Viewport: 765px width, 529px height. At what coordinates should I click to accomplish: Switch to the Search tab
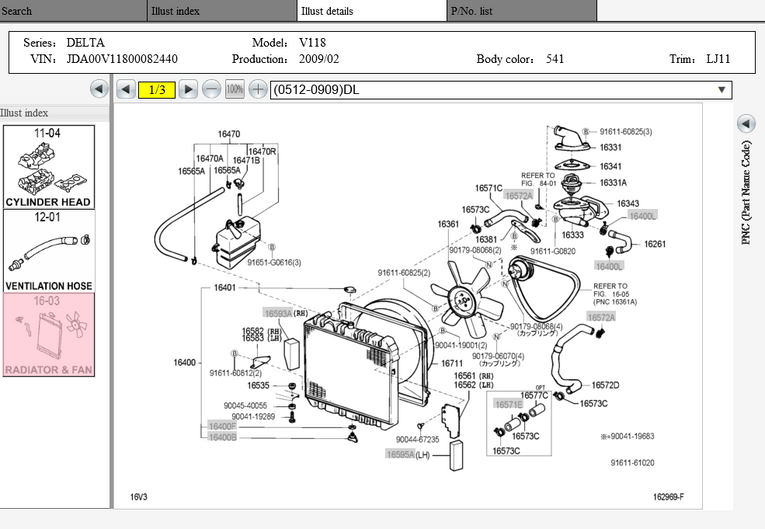click(x=73, y=11)
